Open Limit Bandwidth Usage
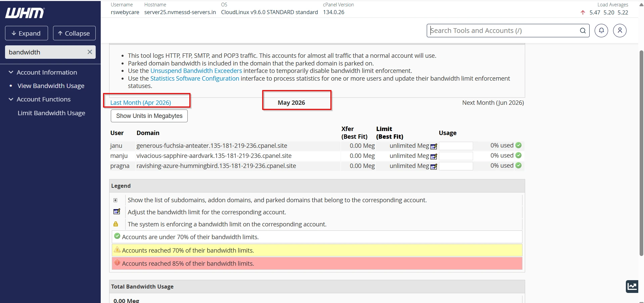This screenshot has height=303, width=644. [51, 113]
